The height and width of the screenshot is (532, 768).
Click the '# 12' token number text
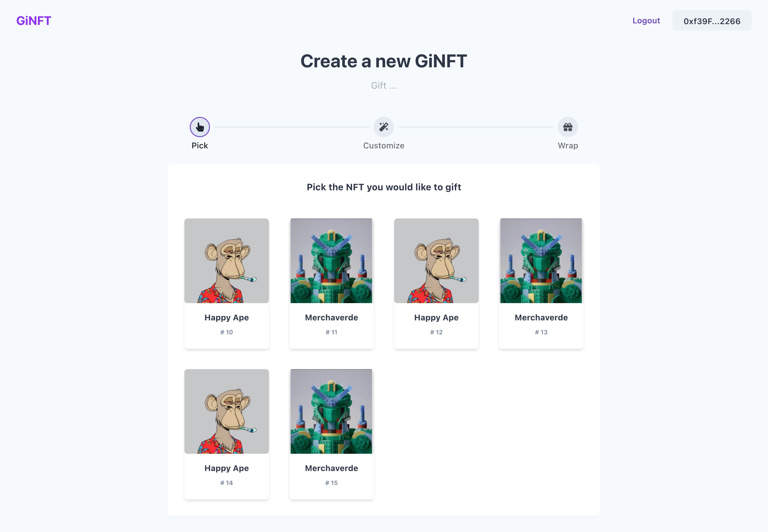click(436, 332)
